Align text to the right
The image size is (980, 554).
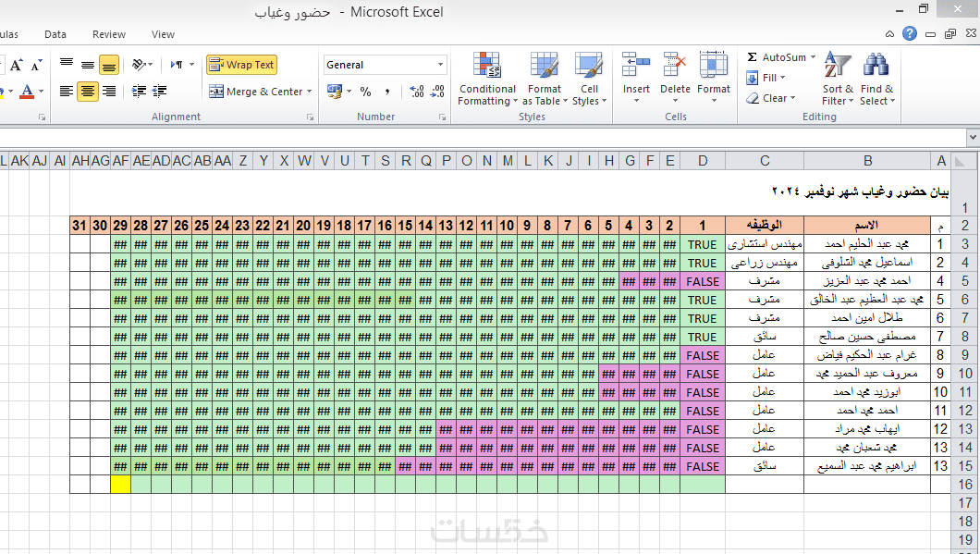tap(109, 92)
